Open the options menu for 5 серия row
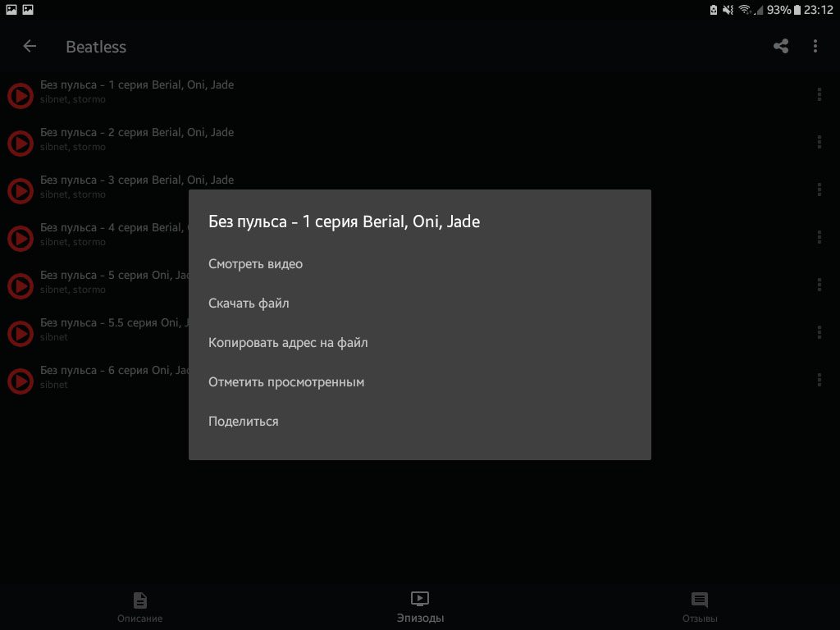 tap(819, 285)
